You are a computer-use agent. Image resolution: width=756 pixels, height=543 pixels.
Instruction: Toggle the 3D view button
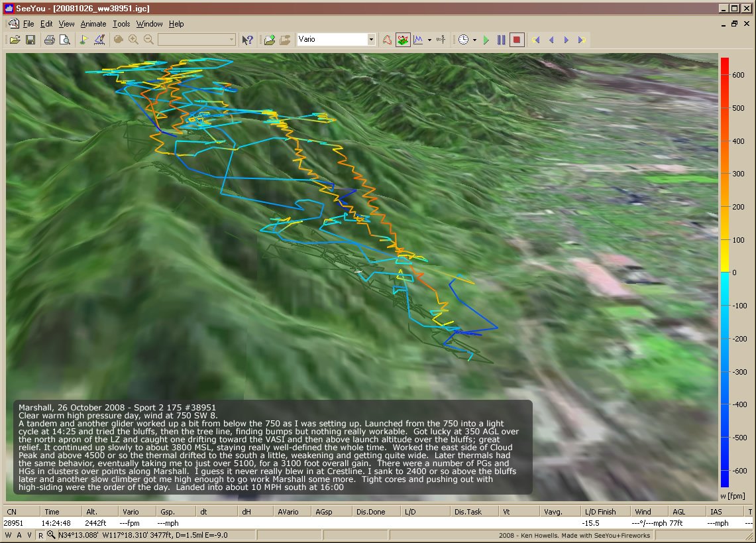pyautogui.click(x=403, y=40)
